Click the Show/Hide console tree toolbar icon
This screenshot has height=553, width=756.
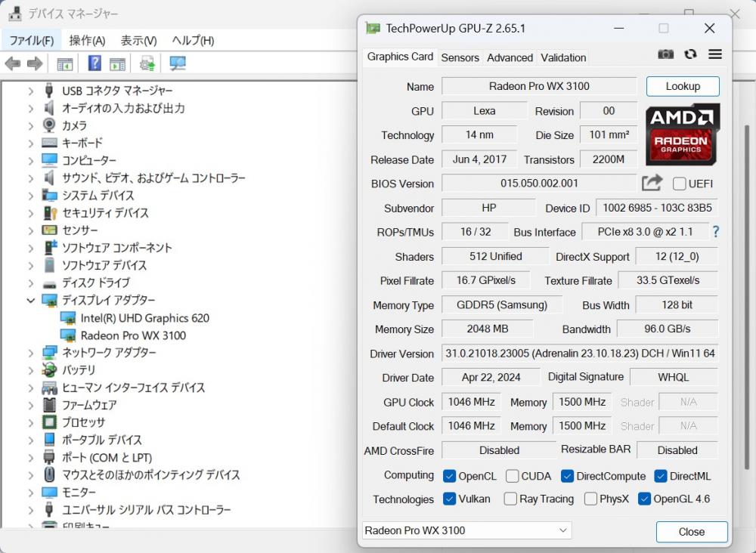64,63
